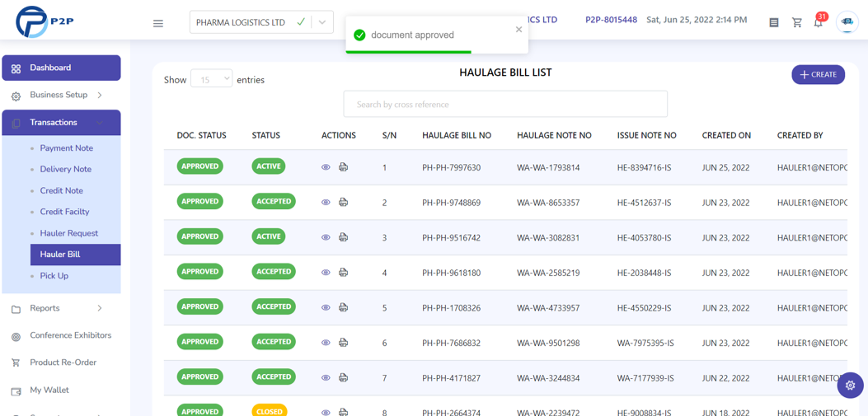Viewport: 868px width, 416px height.
Task: Click the Business Setup gear icon
Action: (16, 96)
